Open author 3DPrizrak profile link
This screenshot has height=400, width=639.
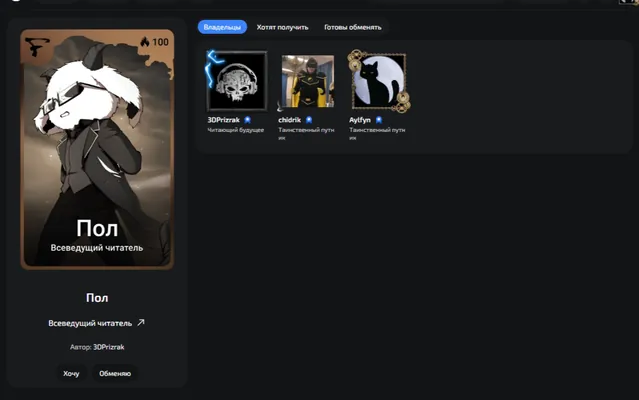coord(108,347)
